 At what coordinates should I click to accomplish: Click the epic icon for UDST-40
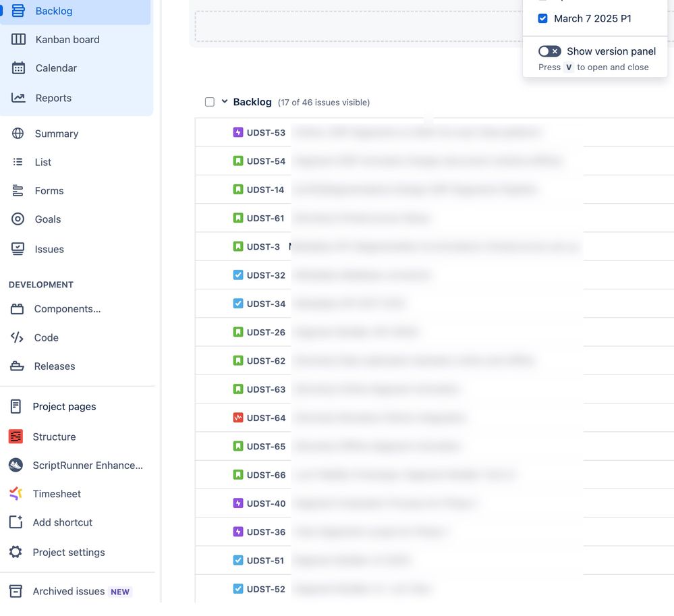point(238,503)
